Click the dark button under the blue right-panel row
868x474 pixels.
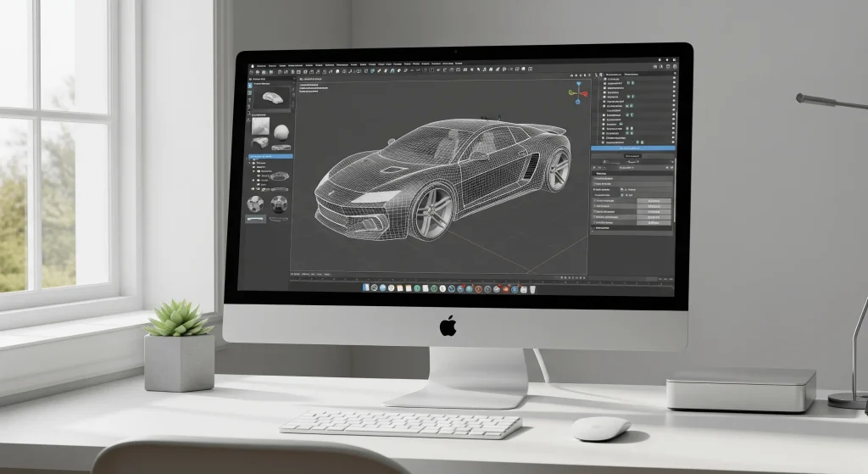632,156
